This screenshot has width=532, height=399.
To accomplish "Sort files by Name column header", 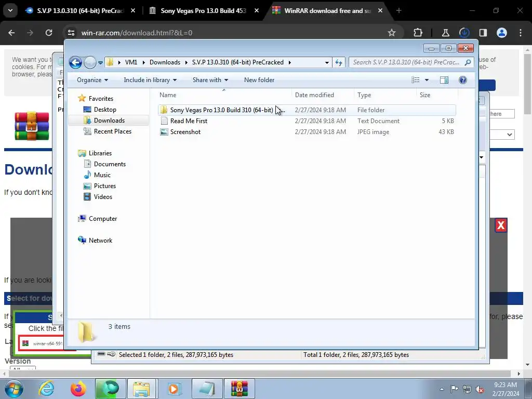I will 224,95.
